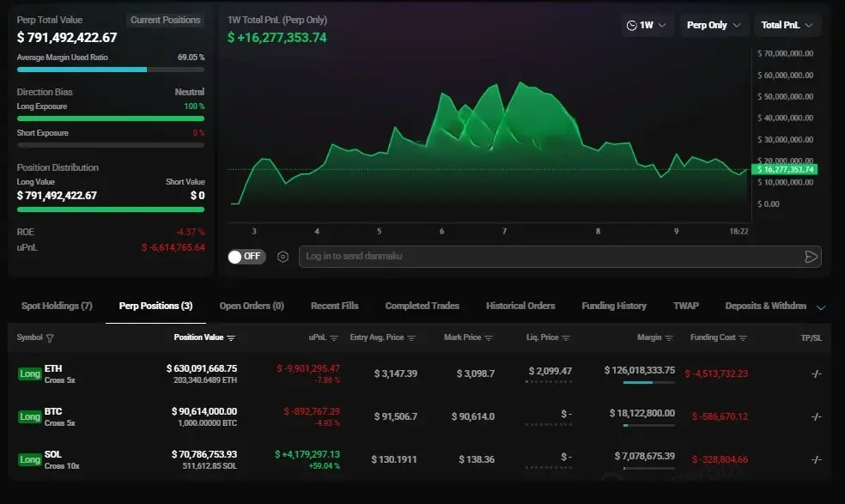Toggle the danmaku OFF switch
The width and height of the screenshot is (845, 504).
246,257
